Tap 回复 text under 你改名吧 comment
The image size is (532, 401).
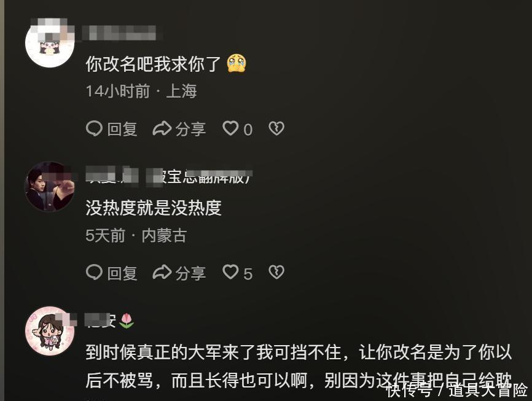click(x=122, y=129)
